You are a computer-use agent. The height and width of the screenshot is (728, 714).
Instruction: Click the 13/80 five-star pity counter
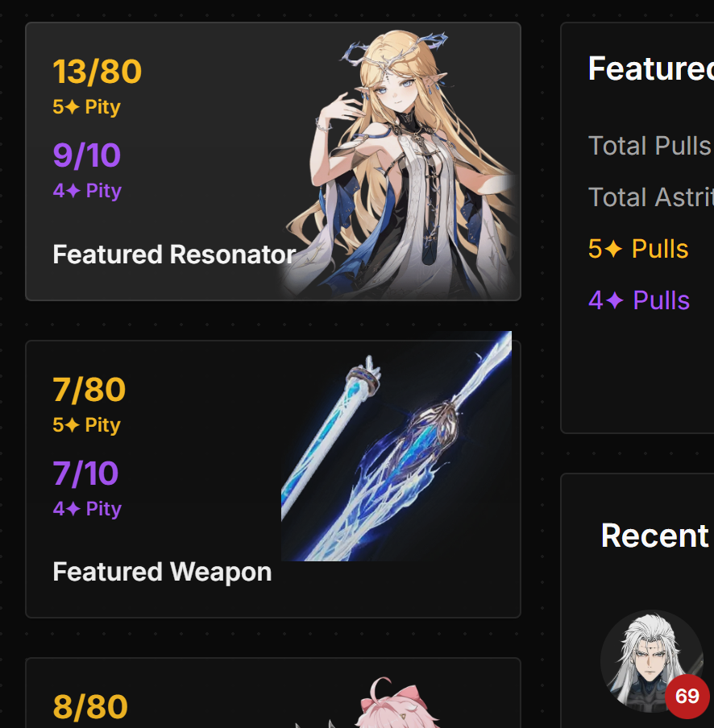click(97, 72)
